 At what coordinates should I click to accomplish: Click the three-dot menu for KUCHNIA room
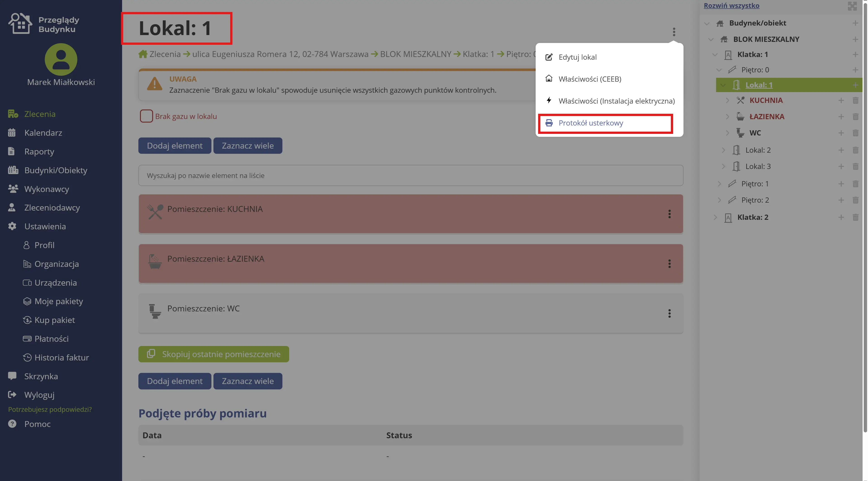pyautogui.click(x=669, y=214)
